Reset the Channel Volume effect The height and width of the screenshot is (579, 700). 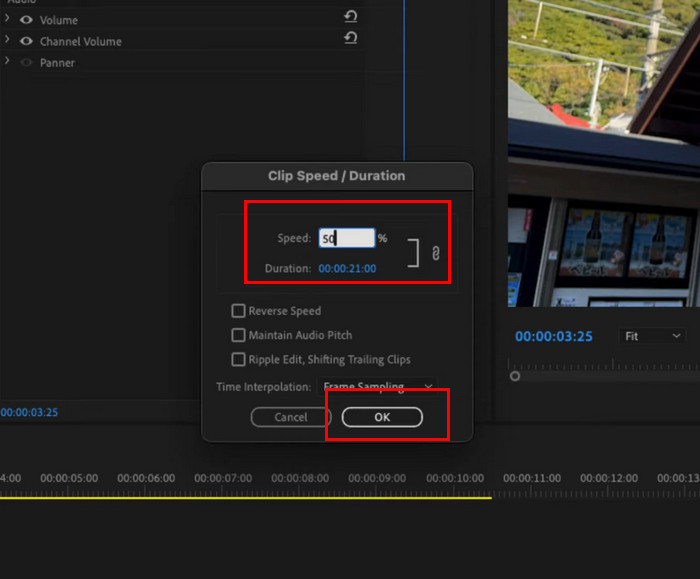(x=351, y=38)
